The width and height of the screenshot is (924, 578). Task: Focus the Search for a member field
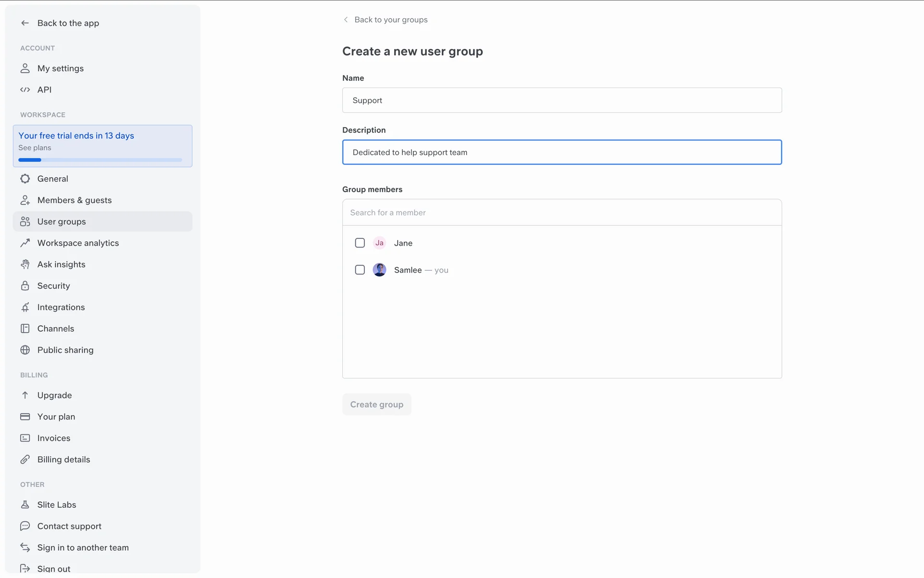point(562,213)
